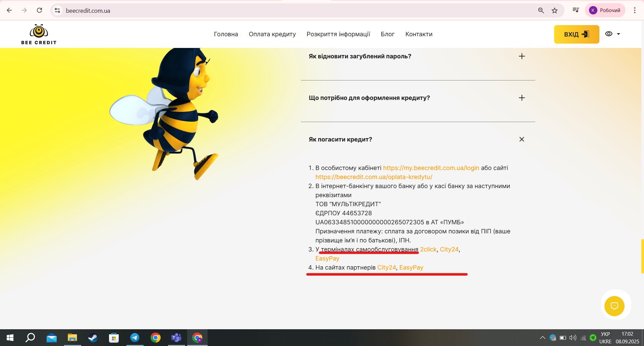Viewport: 644px width, 346px height.
Task: Click the address bar URL field
Action: pos(295,10)
